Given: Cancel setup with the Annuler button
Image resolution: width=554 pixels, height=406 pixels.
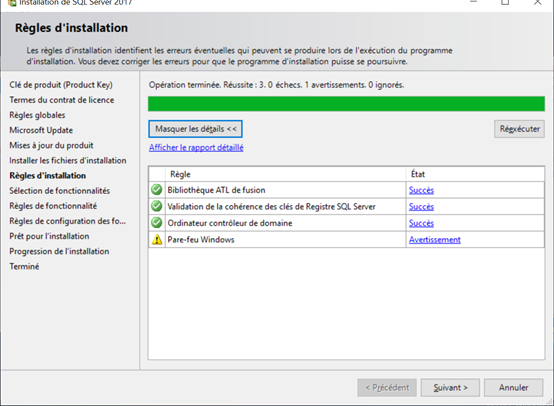Looking at the screenshot, I should [x=513, y=388].
